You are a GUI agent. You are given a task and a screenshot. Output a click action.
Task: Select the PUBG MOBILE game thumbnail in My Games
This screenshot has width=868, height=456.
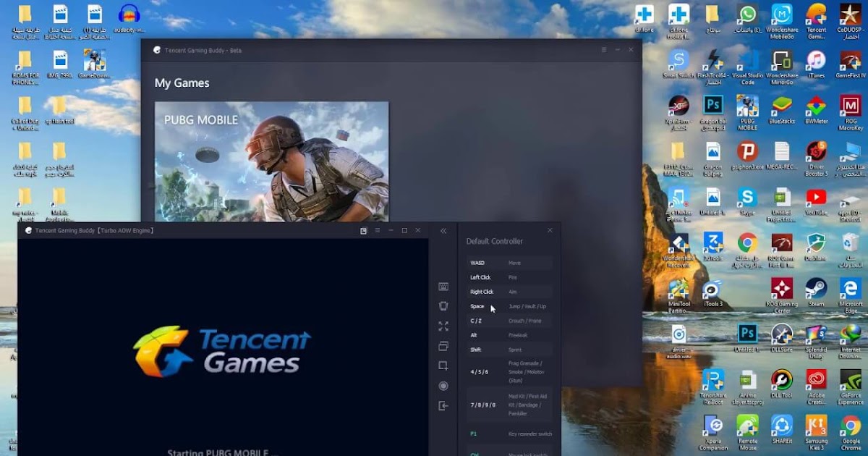point(271,161)
